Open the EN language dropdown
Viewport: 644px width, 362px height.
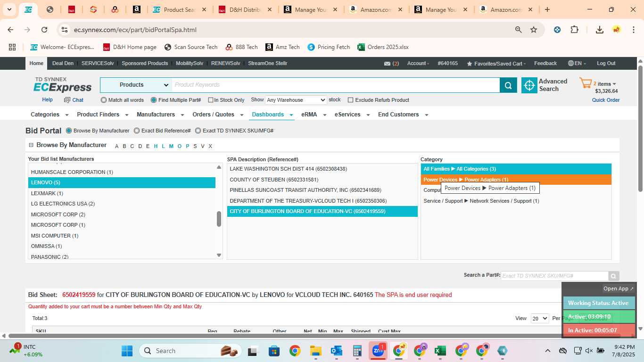(x=577, y=64)
